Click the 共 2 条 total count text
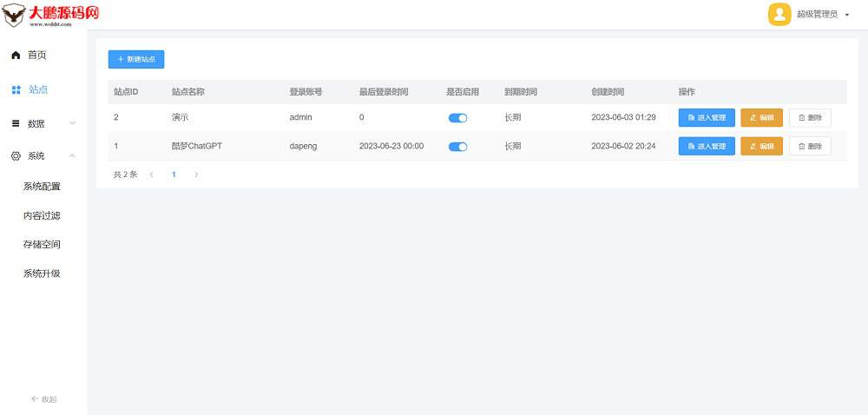The image size is (868, 415). [125, 175]
